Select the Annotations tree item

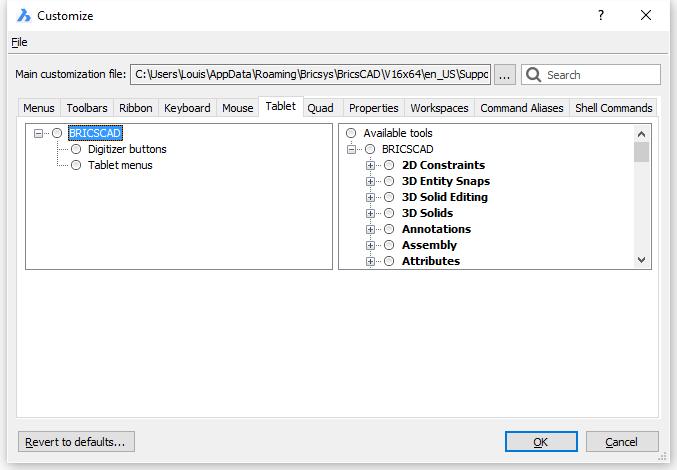(436, 229)
